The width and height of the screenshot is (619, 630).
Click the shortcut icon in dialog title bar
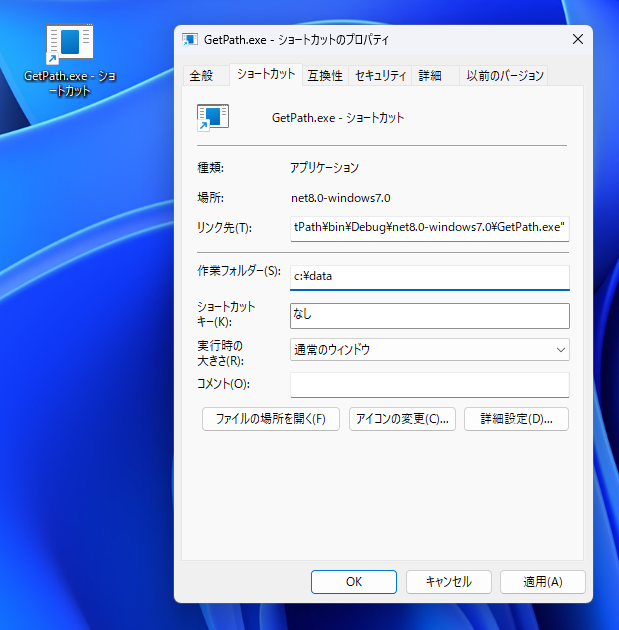coord(190,39)
